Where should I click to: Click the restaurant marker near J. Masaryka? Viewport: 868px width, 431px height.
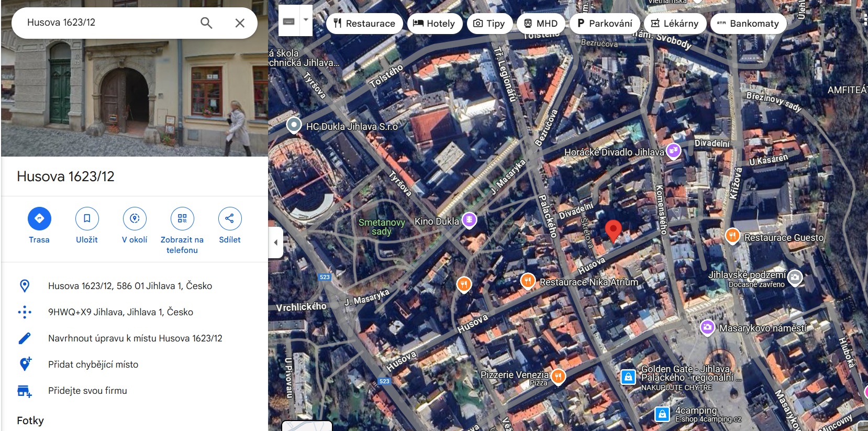click(x=464, y=284)
